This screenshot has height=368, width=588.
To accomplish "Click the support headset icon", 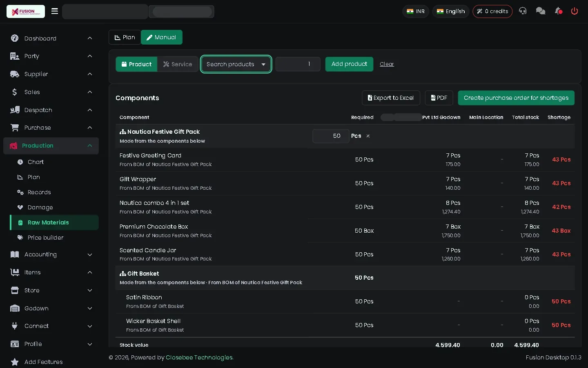I will [x=523, y=11].
